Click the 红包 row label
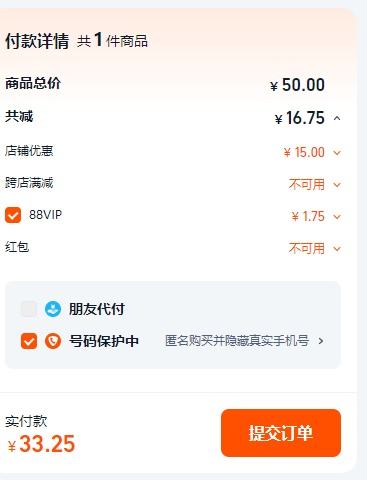The height and width of the screenshot is (480, 367). [x=17, y=247]
